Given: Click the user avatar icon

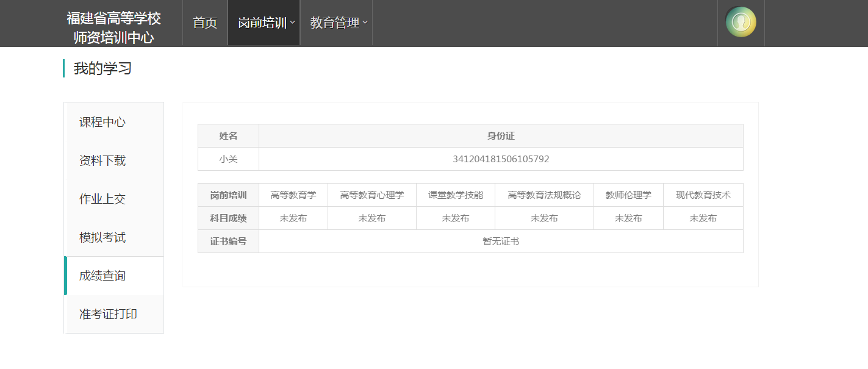Looking at the screenshot, I should tap(741, 23).
